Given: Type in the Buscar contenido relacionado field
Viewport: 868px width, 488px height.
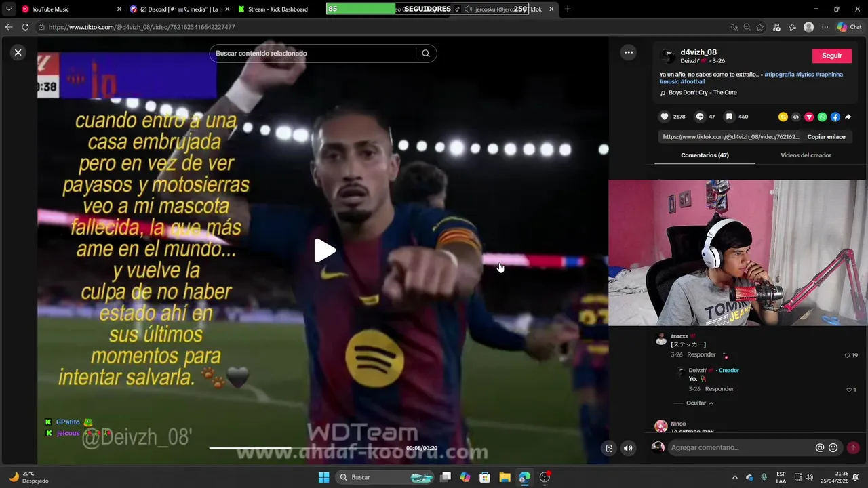Looking at the screenshot, I should pyautogui.click(x=315, y=54).
